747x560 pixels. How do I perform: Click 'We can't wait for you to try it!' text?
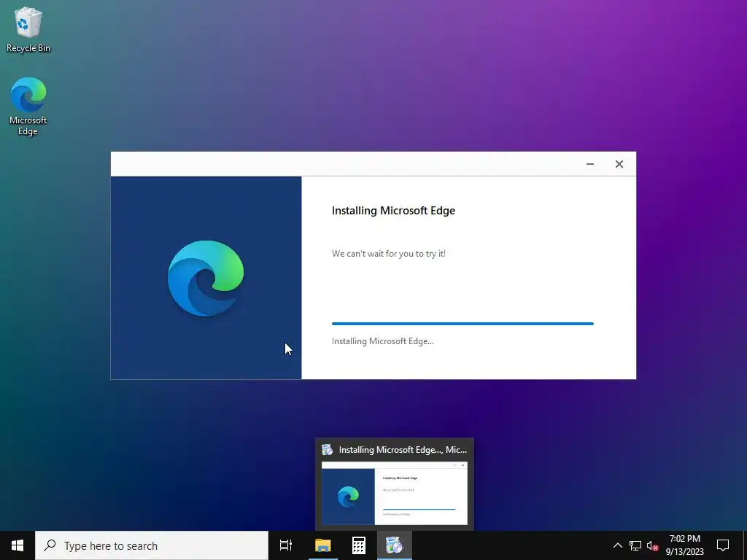[389, 254]
